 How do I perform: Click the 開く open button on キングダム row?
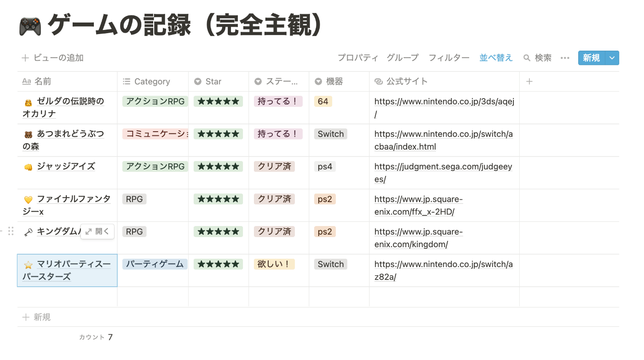pos(98,232)
